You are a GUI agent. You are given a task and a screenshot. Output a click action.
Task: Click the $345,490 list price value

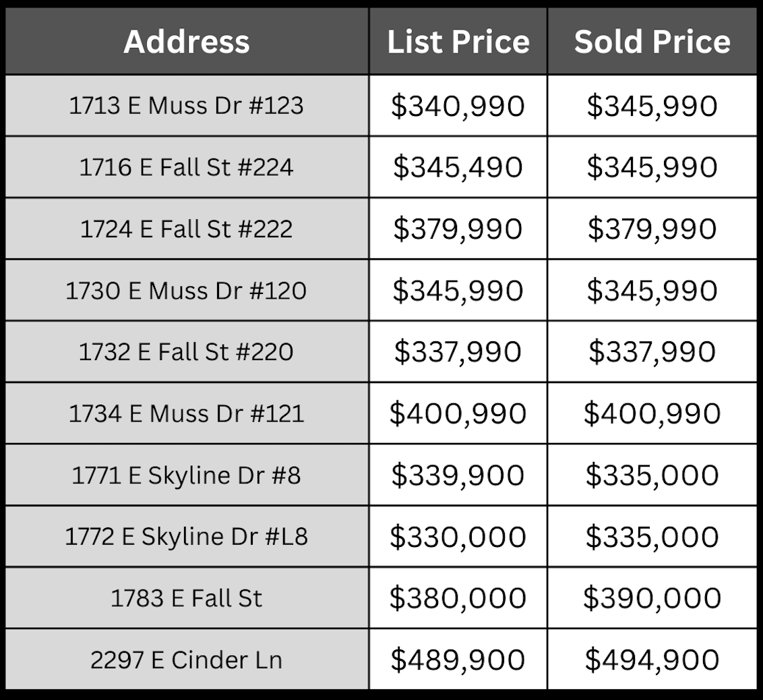[x=458, y=167]
